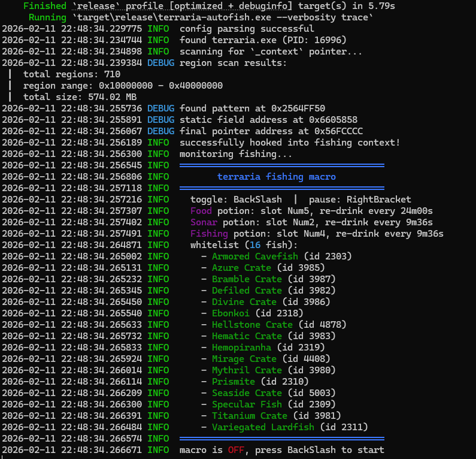Select 'region range: 0x10000000 - 0x40000000' text
Viewport: 476px width, 459px height.
(123, 86)
